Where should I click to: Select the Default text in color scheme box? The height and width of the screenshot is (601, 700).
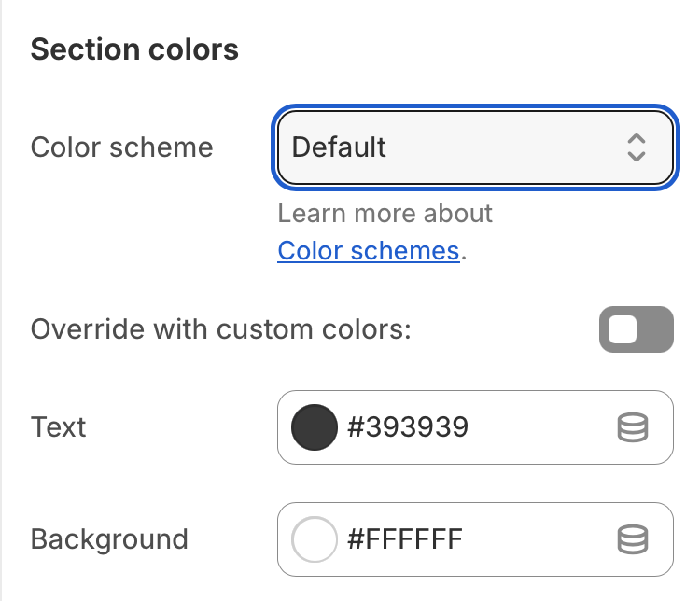click(x=339, y=147)
